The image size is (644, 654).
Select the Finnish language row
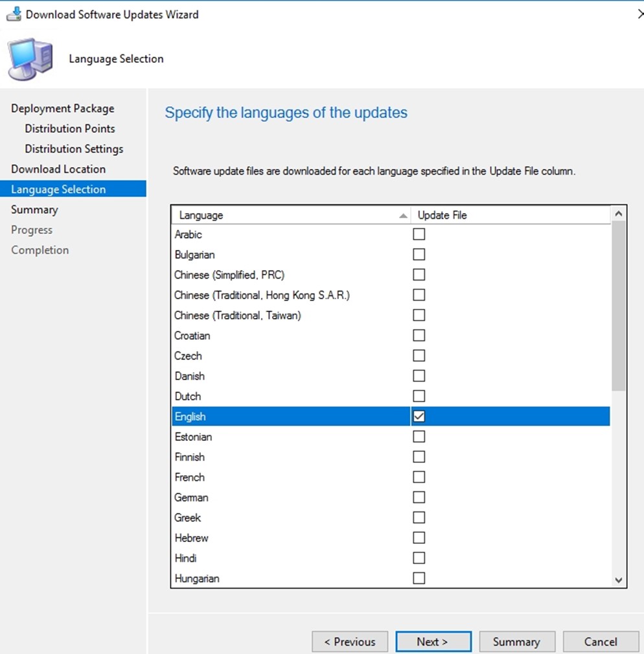(x=391, y=457)
